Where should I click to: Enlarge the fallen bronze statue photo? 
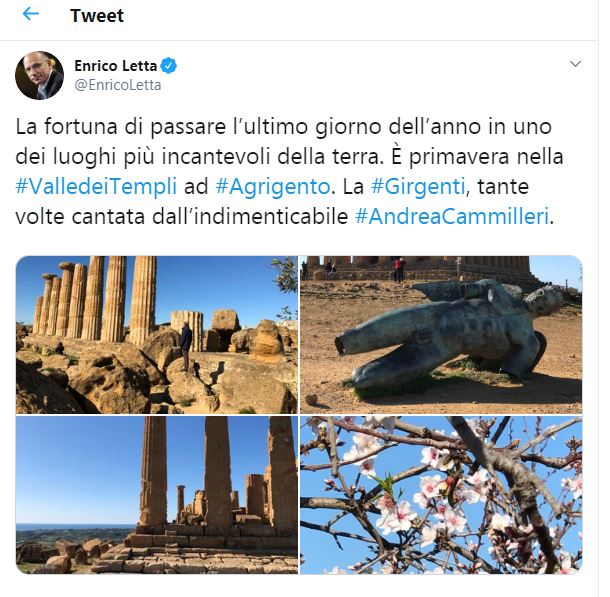[441, 335]
